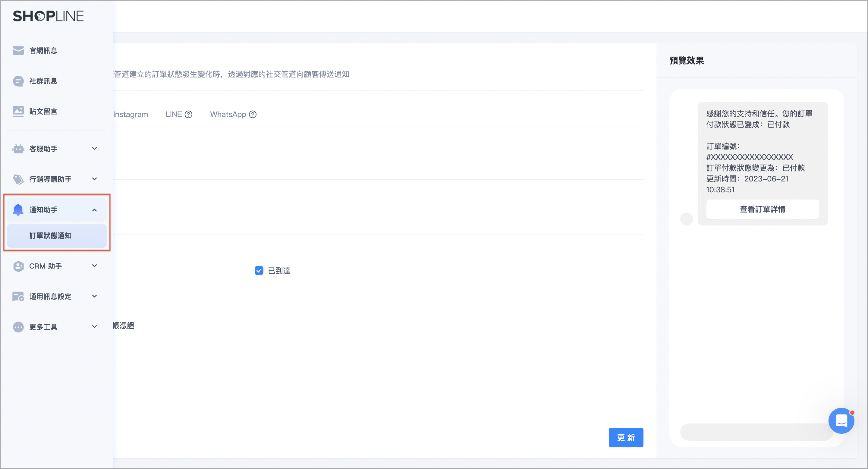Collapse the 通知助手 chevron
Screen dimensions: 868x469
click(95, 210)
